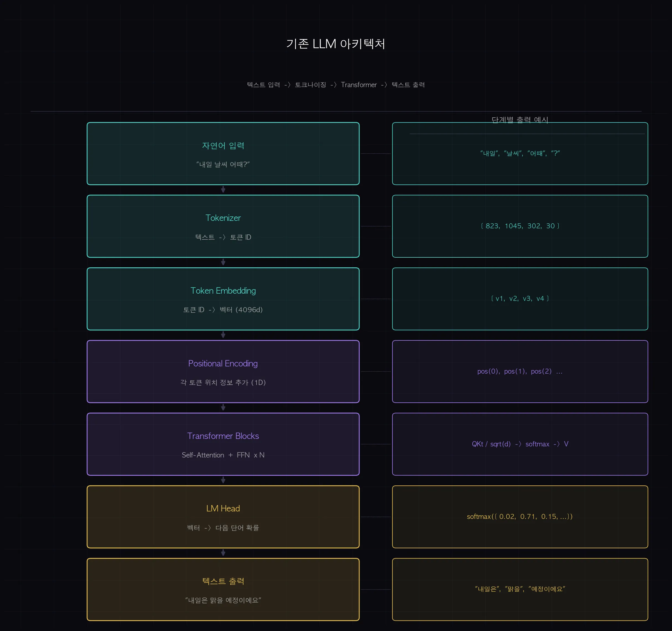
Task: Click '벡터 -> 다음 단어 확률' description
Action: tap(223, 528)
